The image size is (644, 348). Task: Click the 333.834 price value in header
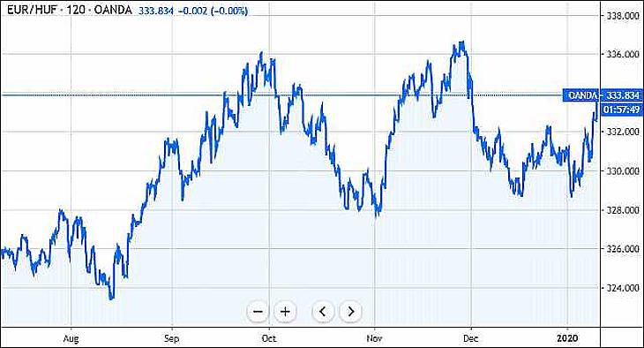pos(156,11)
